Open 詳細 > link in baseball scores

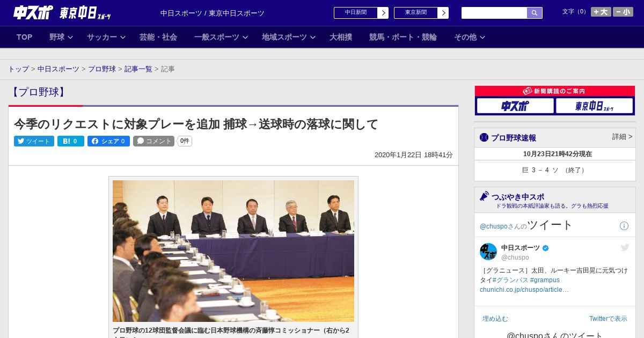623,137
